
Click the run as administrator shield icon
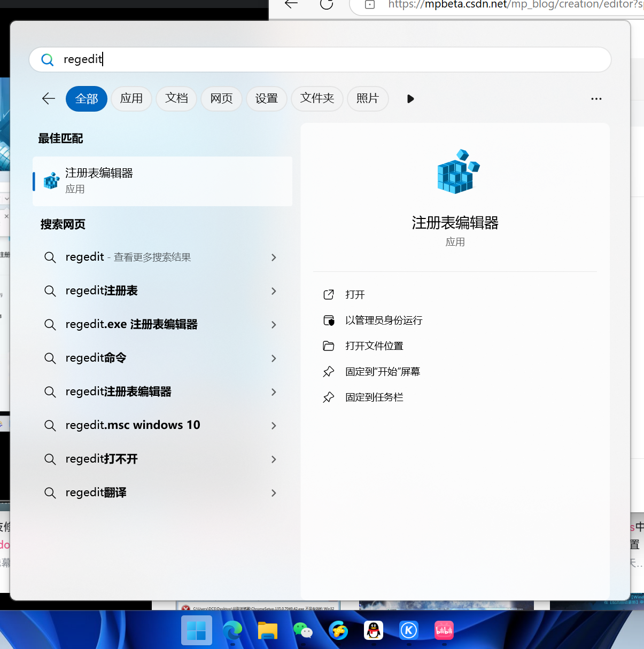click(329, 320)
